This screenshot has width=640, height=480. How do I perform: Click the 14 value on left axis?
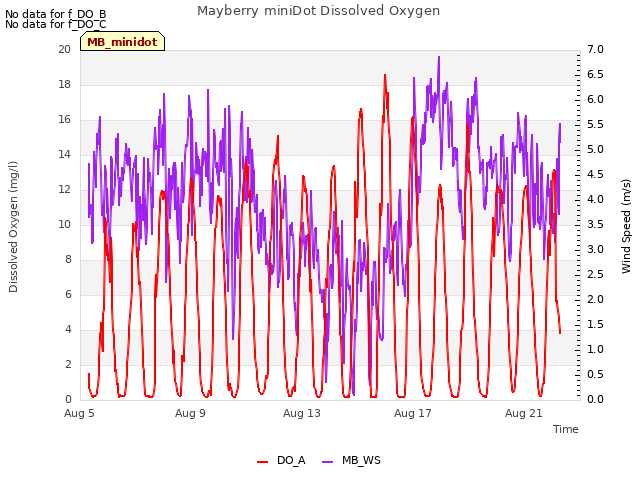click(x=64, y=155)
